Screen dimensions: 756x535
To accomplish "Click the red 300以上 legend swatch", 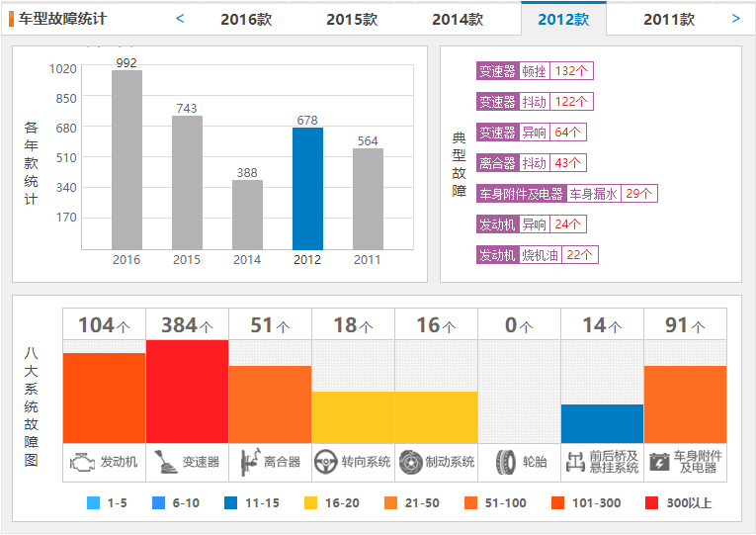I will pos(651,502).
